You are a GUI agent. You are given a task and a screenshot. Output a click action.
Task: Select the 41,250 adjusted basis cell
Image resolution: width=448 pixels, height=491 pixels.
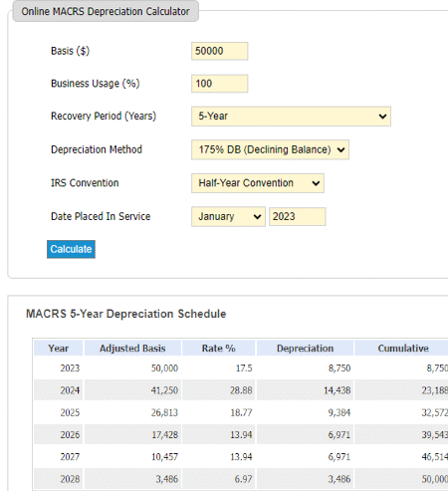[132, 390]
